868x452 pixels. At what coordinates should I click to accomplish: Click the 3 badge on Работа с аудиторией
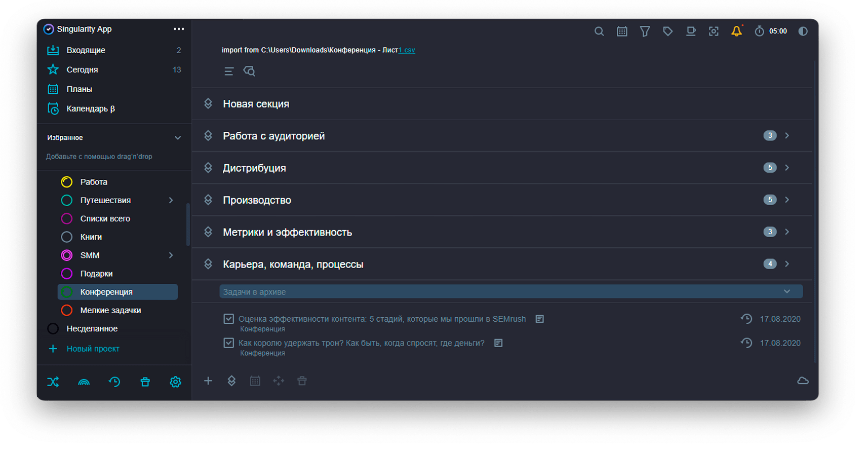[770, 136]
